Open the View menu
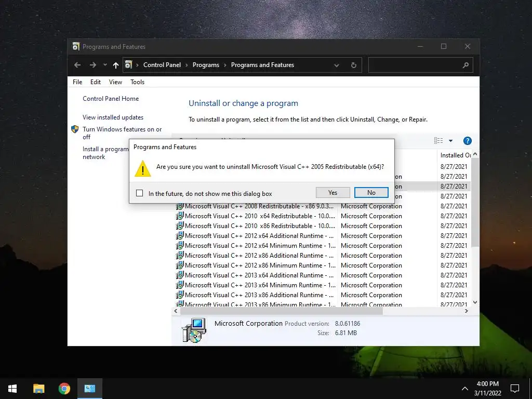Screen dimensions: 532x399 click(115, 82)
